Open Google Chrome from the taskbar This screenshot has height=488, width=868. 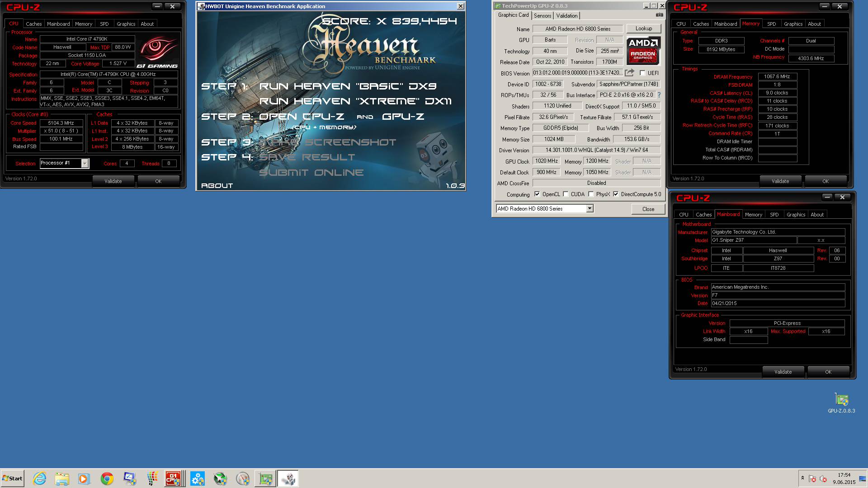coord(107,479)
